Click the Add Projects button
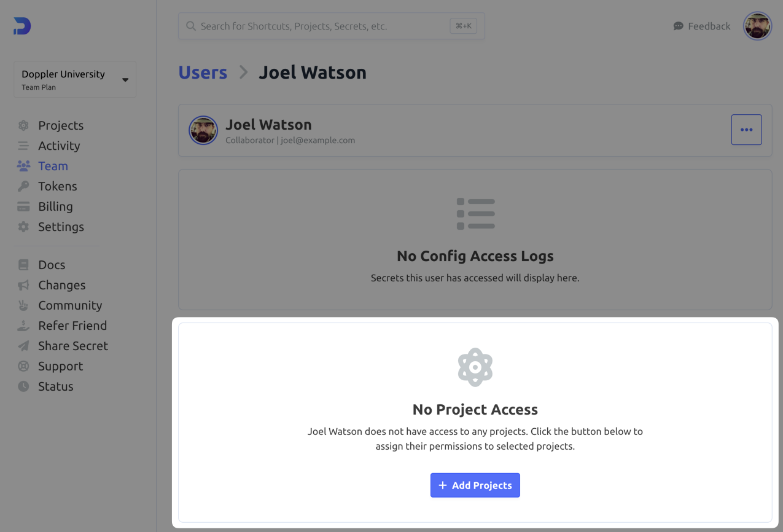This screenshot has height=532, width=783. [x=475, y=485]
